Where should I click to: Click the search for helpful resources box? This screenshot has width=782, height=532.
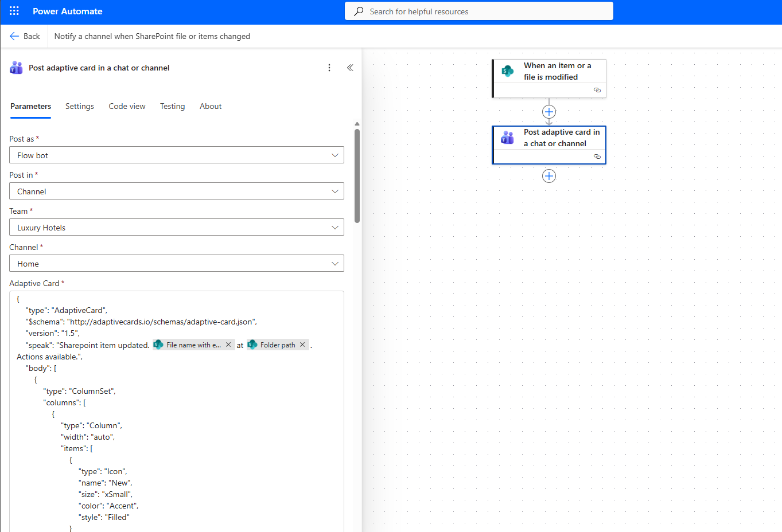coord(478,11)
